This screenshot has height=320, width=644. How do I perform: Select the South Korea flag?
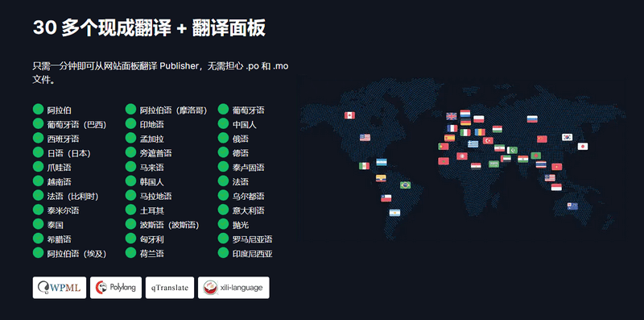point(568,137)
